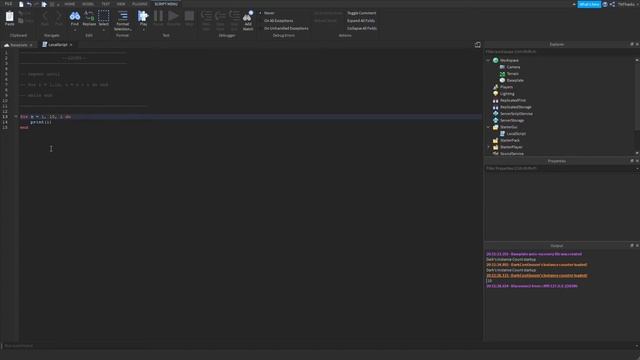Click Expand All Folds action
This screenshot has width=640, height=360.
coord(361,21)
